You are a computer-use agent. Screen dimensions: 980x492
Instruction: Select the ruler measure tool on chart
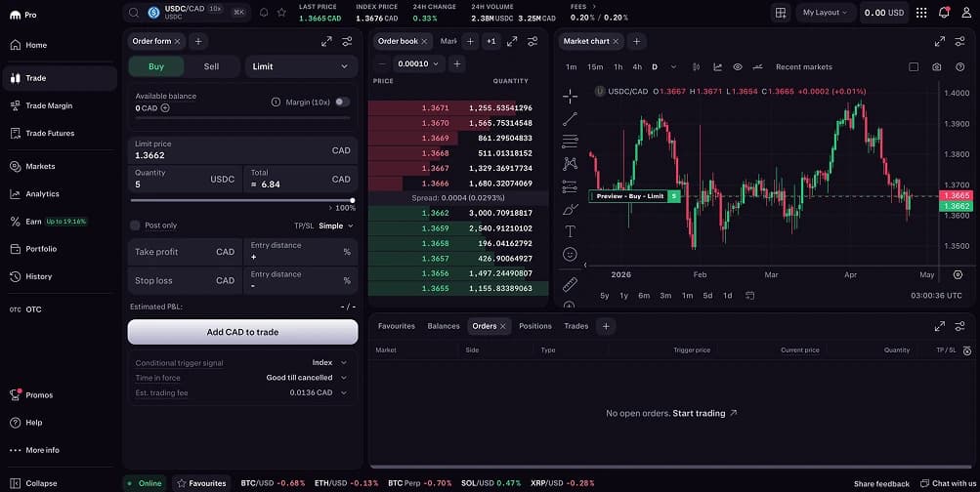(570, 285)
